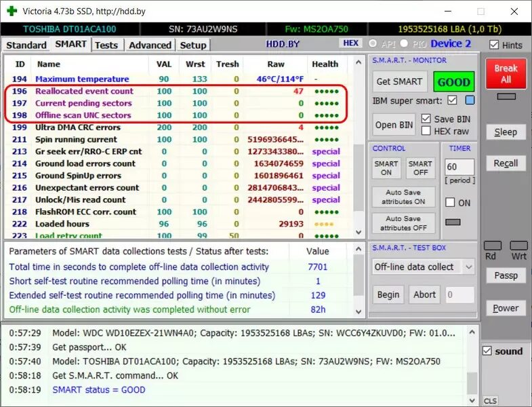Click the Rd indicator box
Image resolution: width=532 pixels, height=407 pixels.
[x=492, y=246]
